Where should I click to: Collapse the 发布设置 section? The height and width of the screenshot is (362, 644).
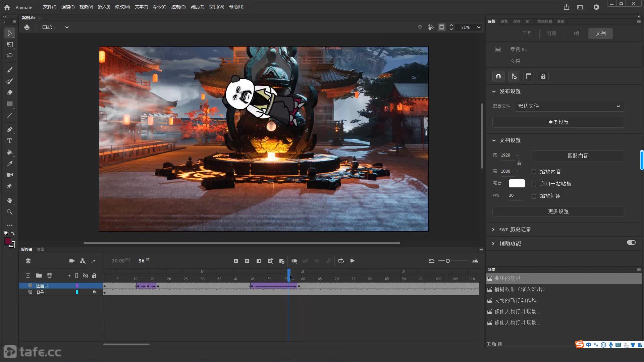click(494, 92)
